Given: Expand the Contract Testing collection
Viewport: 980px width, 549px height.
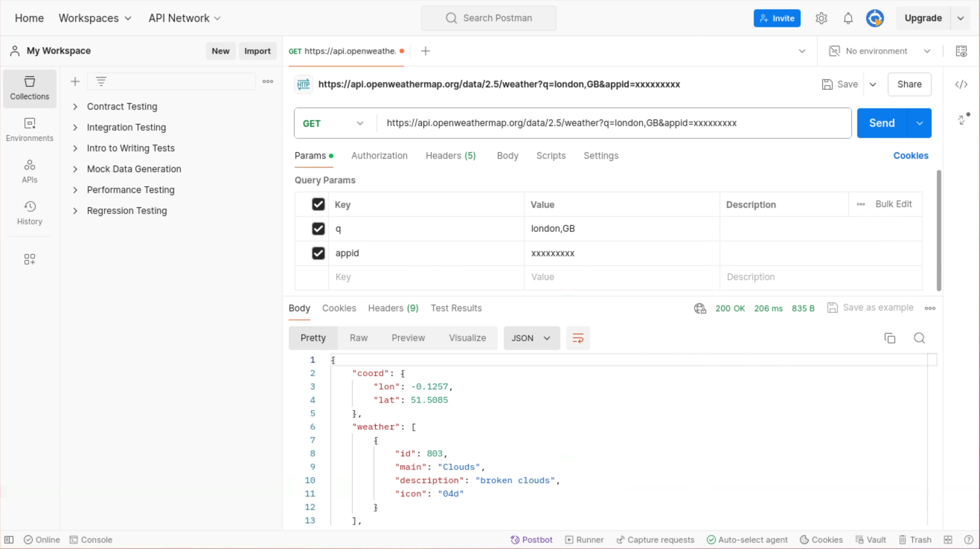Looking at the screenshot, I should (x=75, y=107).
